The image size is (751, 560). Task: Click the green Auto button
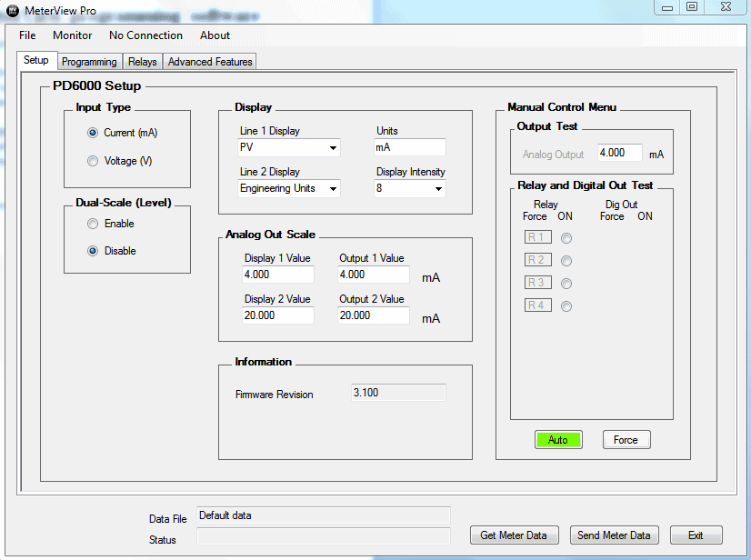[558, 440]
